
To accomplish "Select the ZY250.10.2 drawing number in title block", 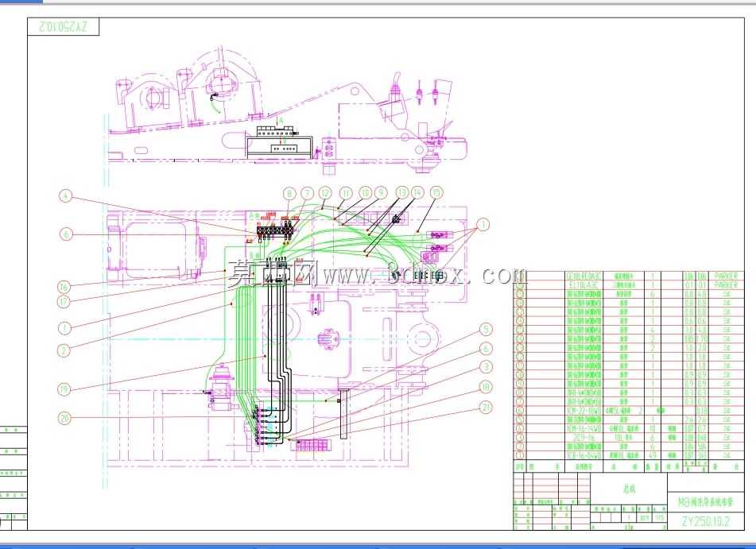I will point(705,521).
